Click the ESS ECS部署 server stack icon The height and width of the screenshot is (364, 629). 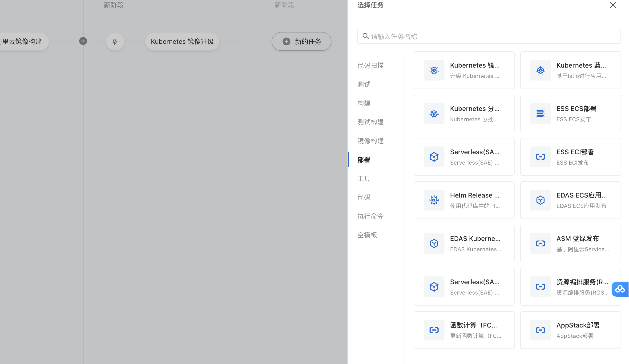540,113
